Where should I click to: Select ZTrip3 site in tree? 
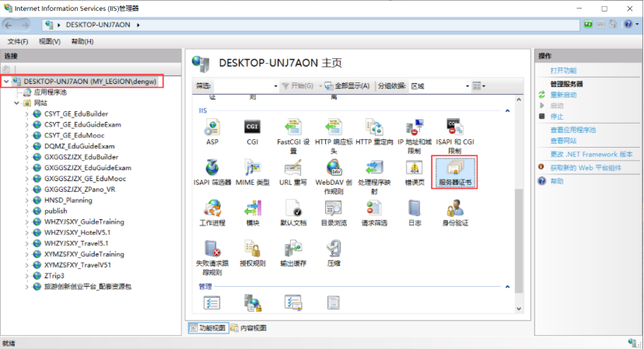tap(54, 275)
